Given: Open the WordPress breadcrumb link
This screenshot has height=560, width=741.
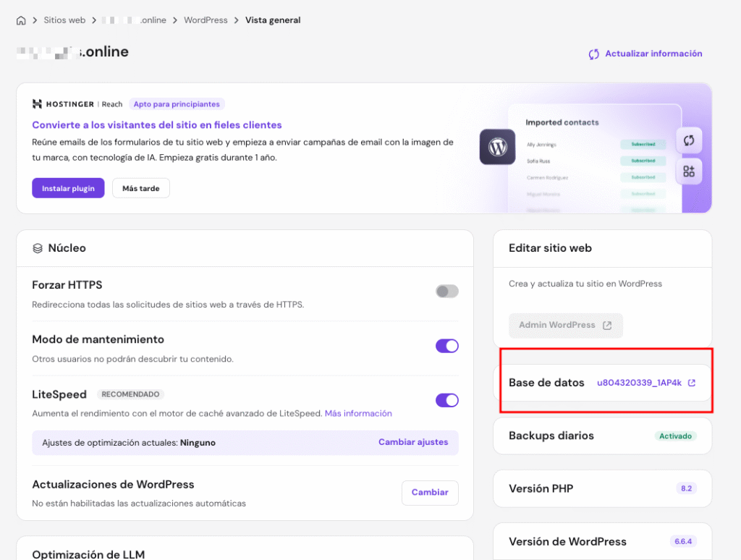Looking at the screenshot, I should pos(206,20).
